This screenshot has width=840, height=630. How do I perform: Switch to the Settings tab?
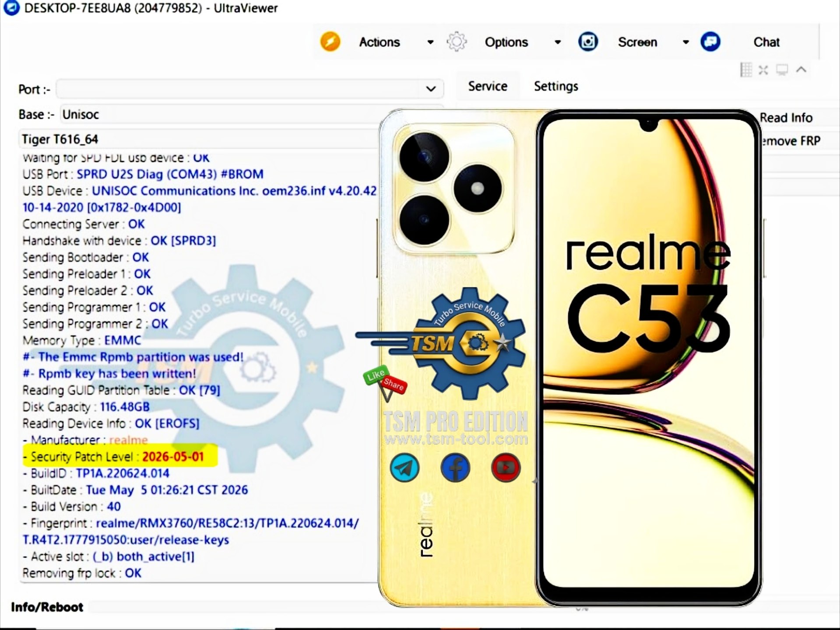click(x=556, y=86)
